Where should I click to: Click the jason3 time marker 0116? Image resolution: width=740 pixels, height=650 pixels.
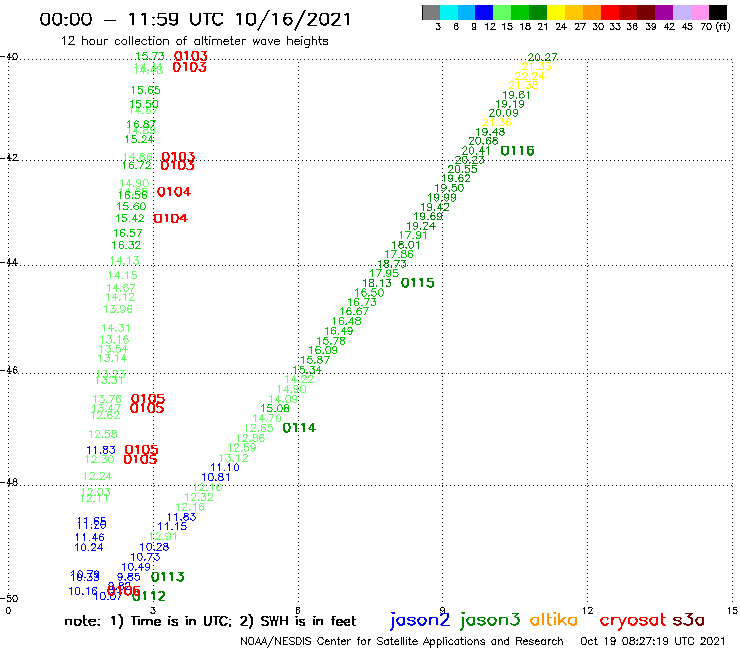(517, 151)
